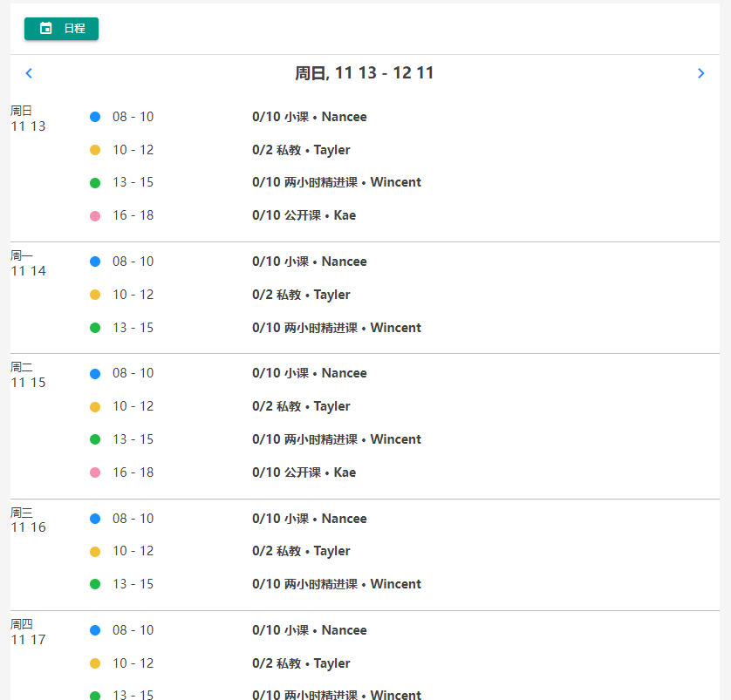Viewport: 731px width, 700px height.
Task: Click yellow dot for 周日 10 - 12 session
Action: point(95,150)
